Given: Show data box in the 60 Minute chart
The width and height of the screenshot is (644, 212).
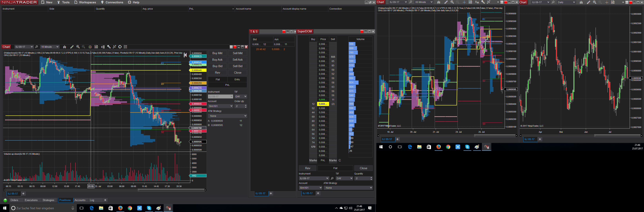Looking at the screenshot, I should (x=470, y=2).
